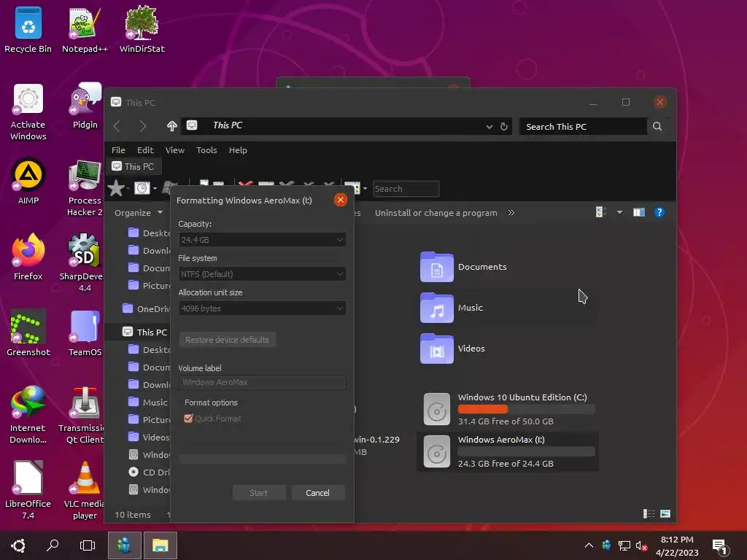Click the Start button in format dialog
Screen dimensions: 747x560
(x=259, y=493)
